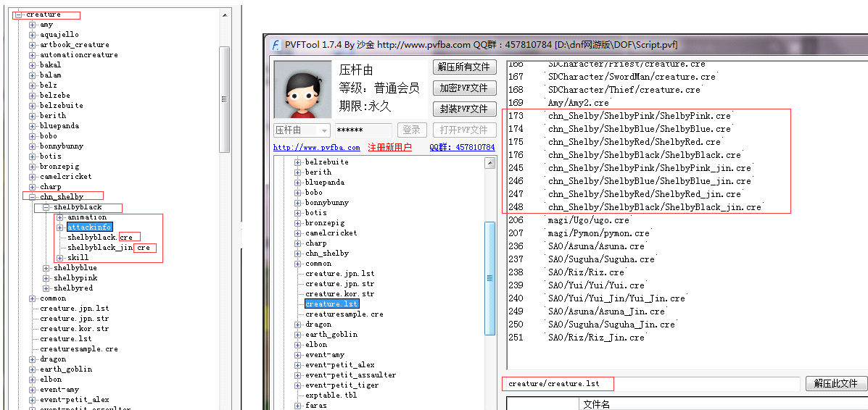The width and height of the screenshot is (868, 410).
Task: Expand chn_shelby in the PVFTool tree
Action: (x=298, y=254)
